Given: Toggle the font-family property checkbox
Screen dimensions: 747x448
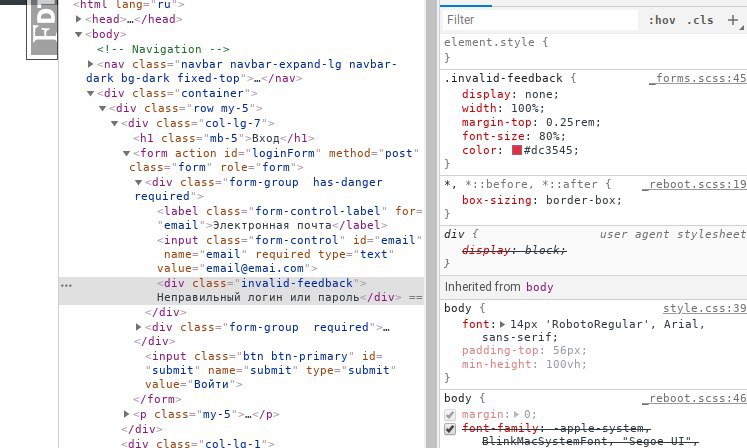Looking at the screenshot, I should click(x=450, y=429).
